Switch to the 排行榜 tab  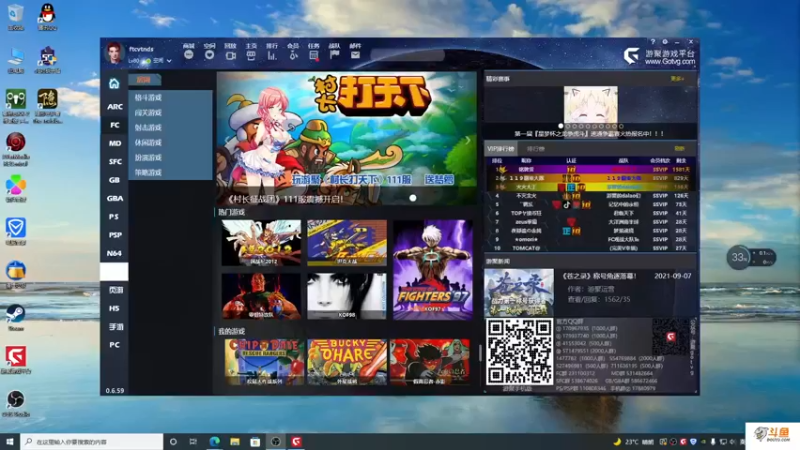536,148
